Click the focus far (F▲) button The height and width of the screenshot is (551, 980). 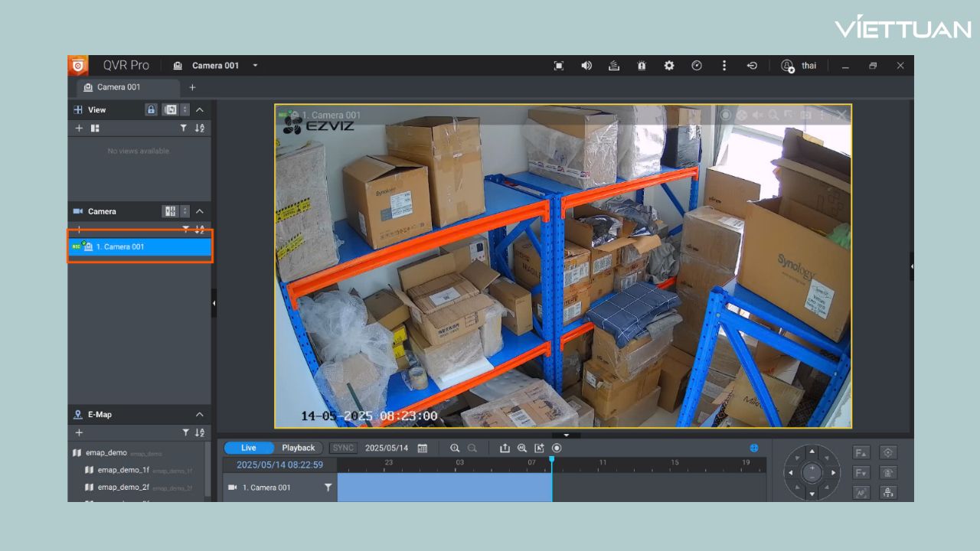coord(861,452)
